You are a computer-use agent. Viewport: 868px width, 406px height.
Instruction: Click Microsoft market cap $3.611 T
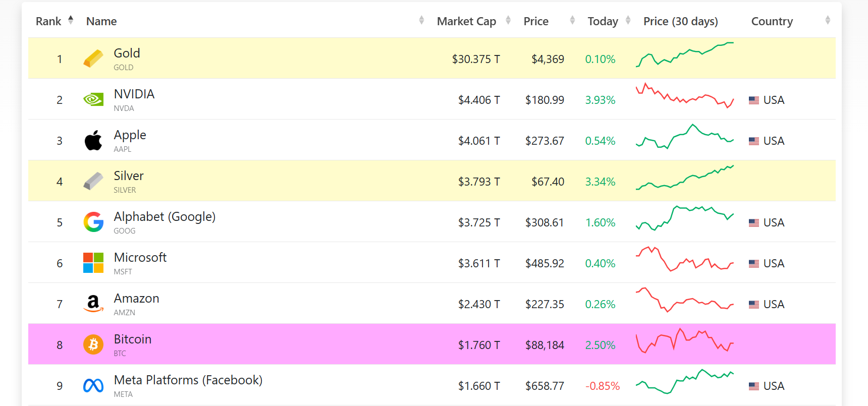(479, 263)
